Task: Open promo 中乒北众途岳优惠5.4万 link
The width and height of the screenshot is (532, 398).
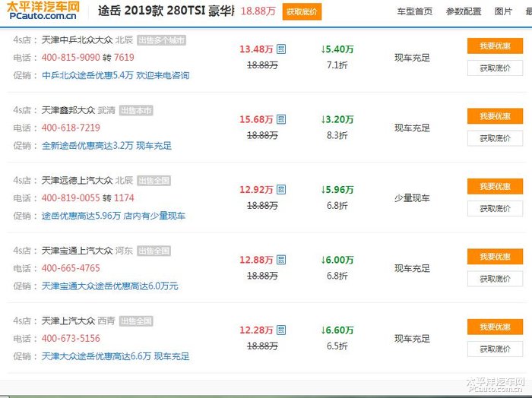Action: 116,75
